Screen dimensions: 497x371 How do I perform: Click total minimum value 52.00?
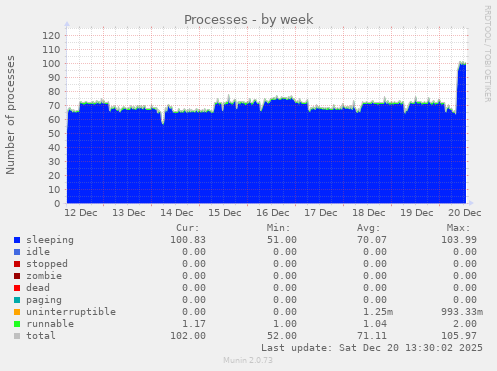point(282,336)
